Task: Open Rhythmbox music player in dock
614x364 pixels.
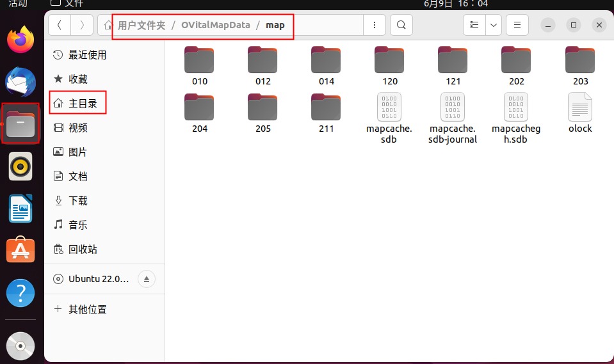Action: 20,167
